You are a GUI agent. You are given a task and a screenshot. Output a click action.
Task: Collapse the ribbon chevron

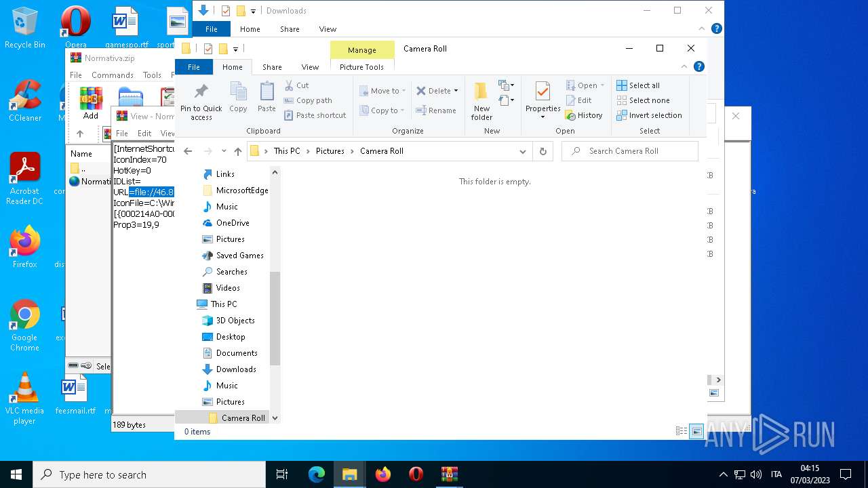(x=685, y=66)
